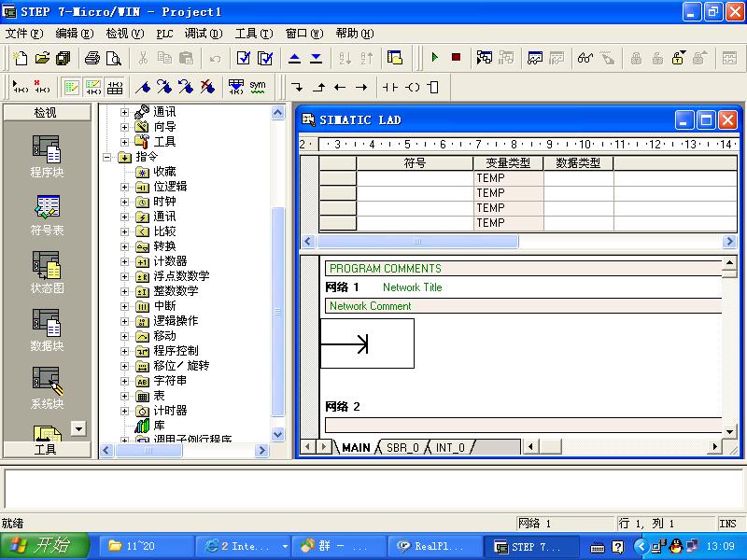Print using the printer icon
Screen dimensions: 747x560
[92, 58]
